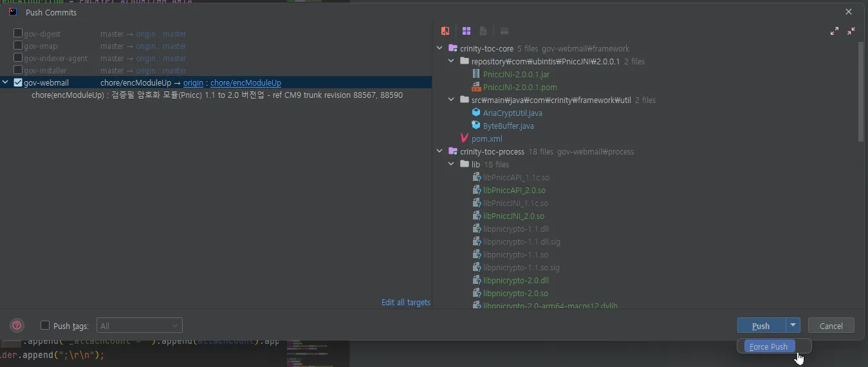Click the Push button
This screenshot has height=367, width=868.
[761, 326]
